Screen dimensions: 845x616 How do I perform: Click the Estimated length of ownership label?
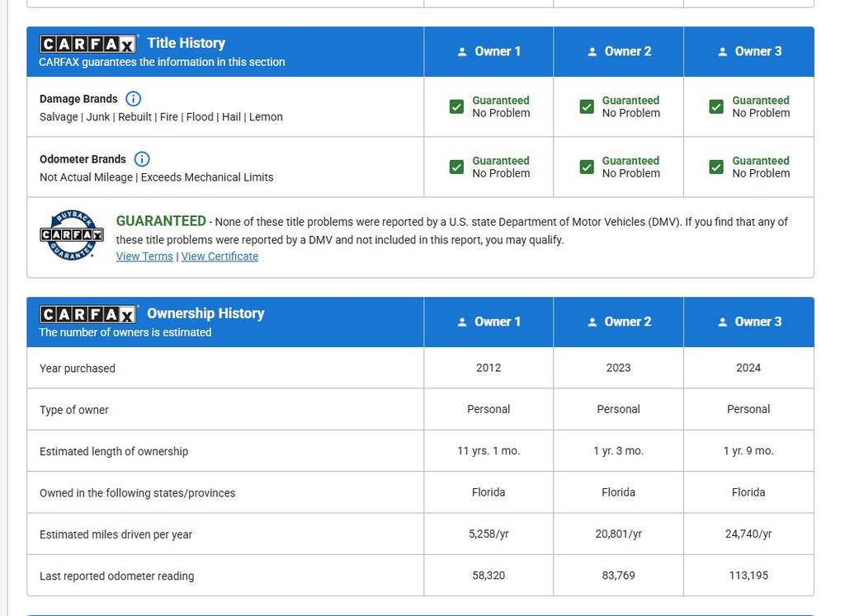tap(114, 451)
